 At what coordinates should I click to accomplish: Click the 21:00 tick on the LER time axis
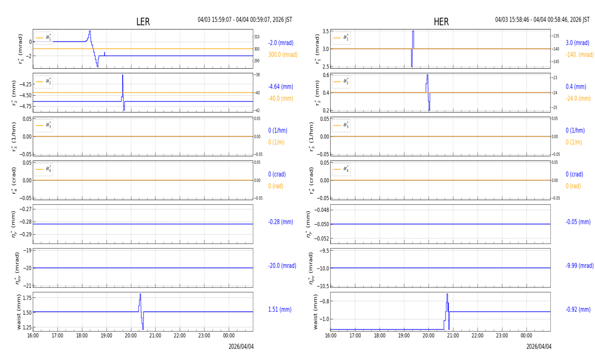(x=155, y=336)
